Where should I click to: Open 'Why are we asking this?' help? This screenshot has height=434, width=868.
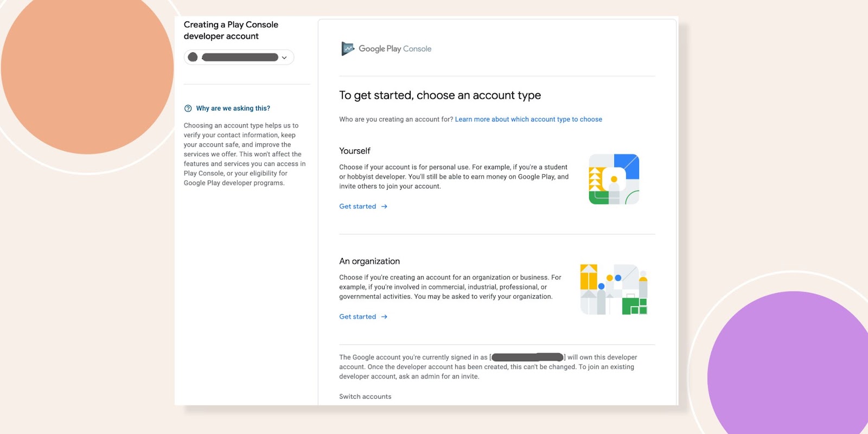coord(233,108)
